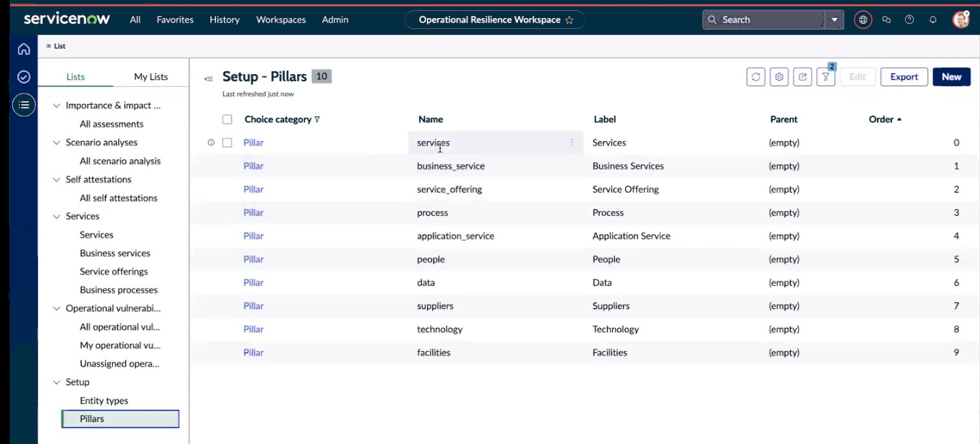
Task: Favorite the workspace with star icon
Action: tap(569, 20)
